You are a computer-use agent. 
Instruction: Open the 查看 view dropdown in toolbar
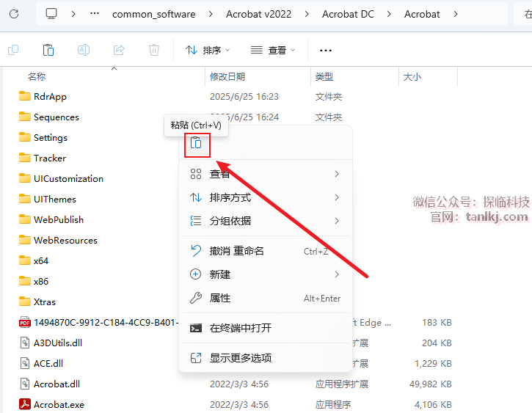click(x=273, y=50)
